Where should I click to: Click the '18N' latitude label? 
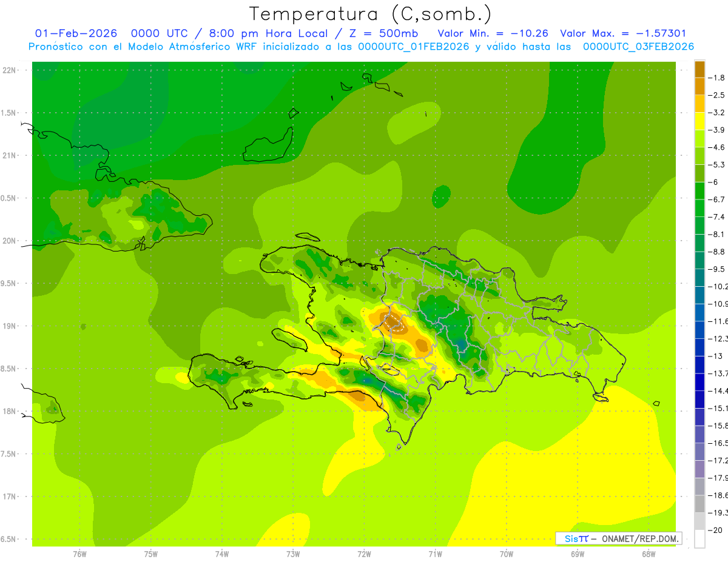point(9,411)
